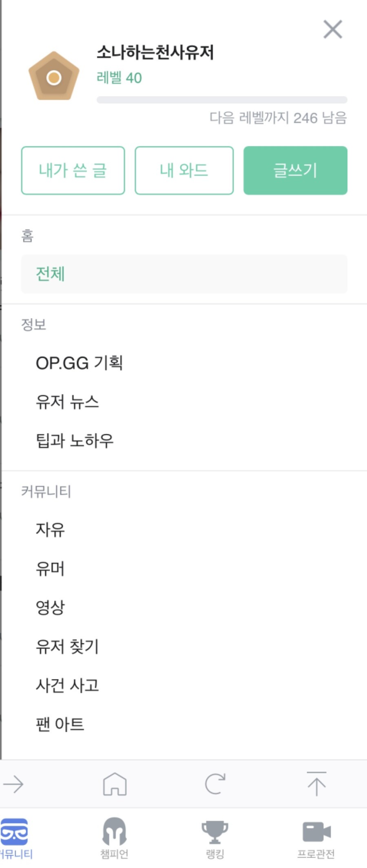This screenshot has height=868, width=367.
Task: Tap the refresh icon
Action: point(215,784)
